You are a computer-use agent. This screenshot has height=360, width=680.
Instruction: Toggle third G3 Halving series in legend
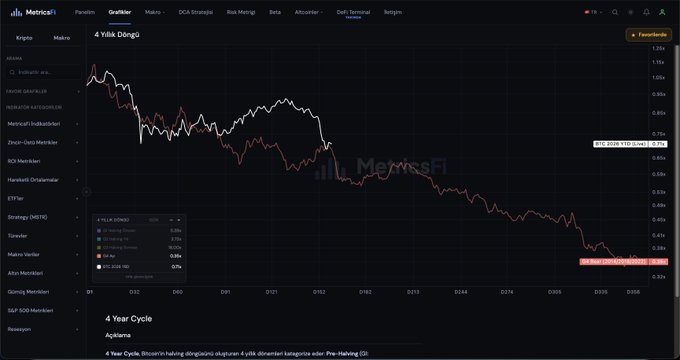(139, 248)
